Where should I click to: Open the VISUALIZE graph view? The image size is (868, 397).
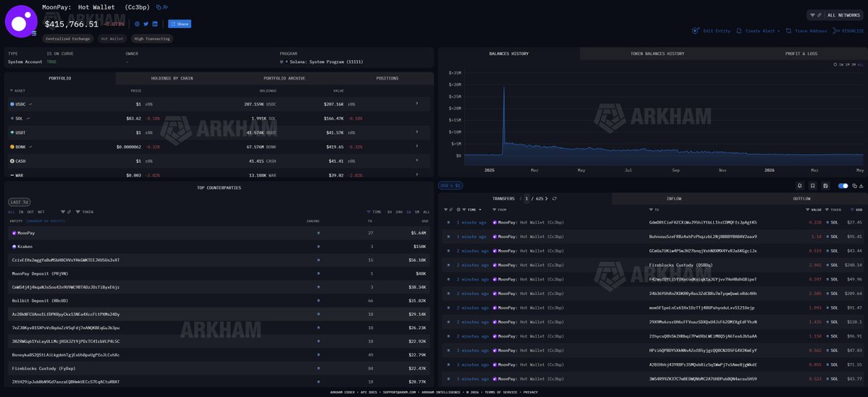tap(848, 31)
